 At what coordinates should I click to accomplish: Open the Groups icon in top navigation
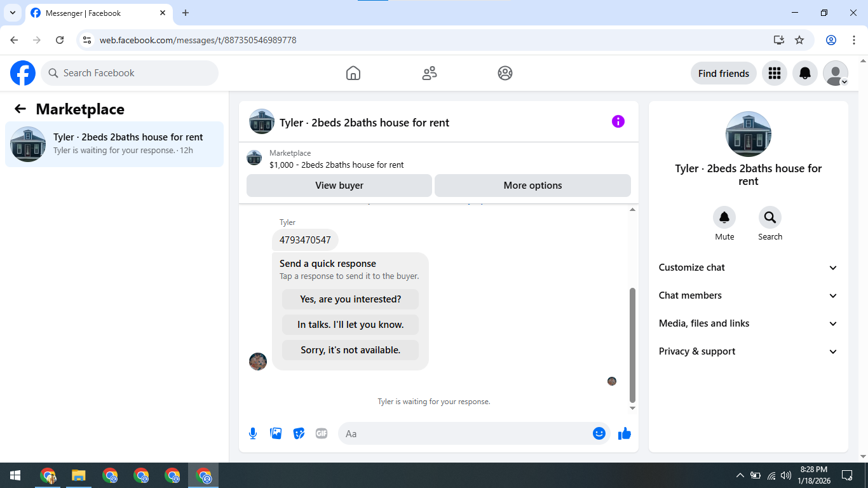click(505, 73)
